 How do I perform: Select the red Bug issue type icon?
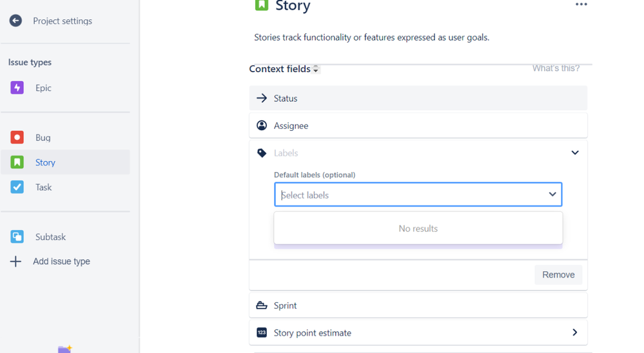tap(17, 137)
